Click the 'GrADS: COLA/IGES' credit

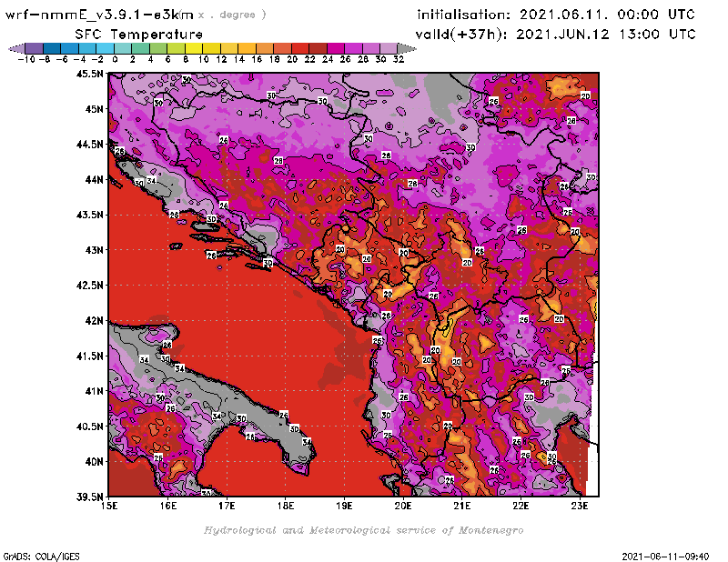tap(42, 557)
